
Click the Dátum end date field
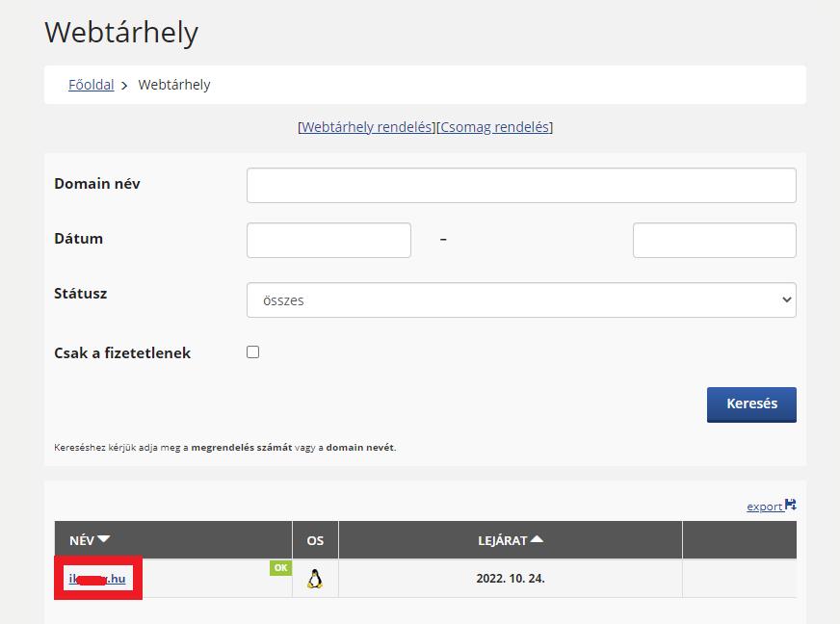(714, 240)
